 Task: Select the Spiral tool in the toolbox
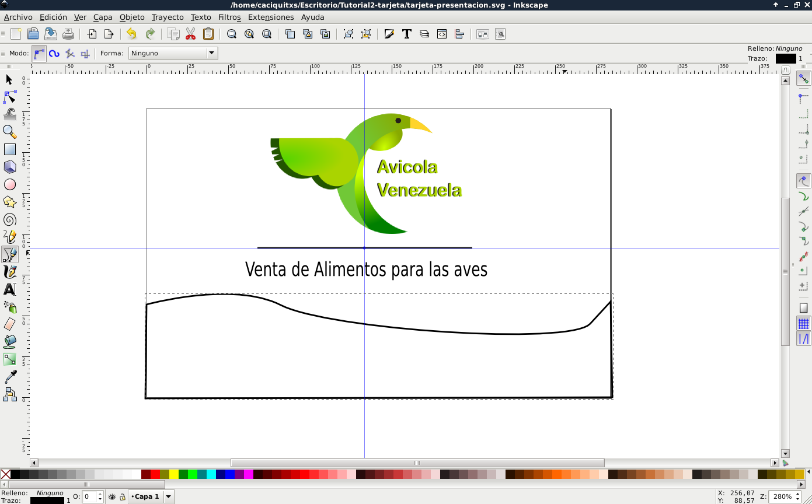[x=9, y=220]
